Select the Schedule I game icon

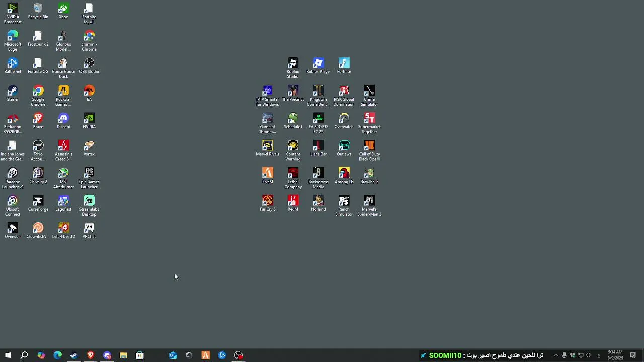point(293,121)
